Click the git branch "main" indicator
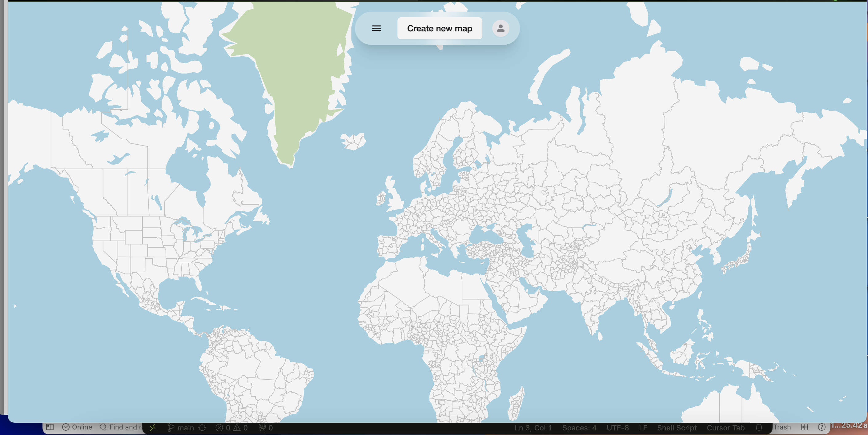 click(x=182, y=427)
